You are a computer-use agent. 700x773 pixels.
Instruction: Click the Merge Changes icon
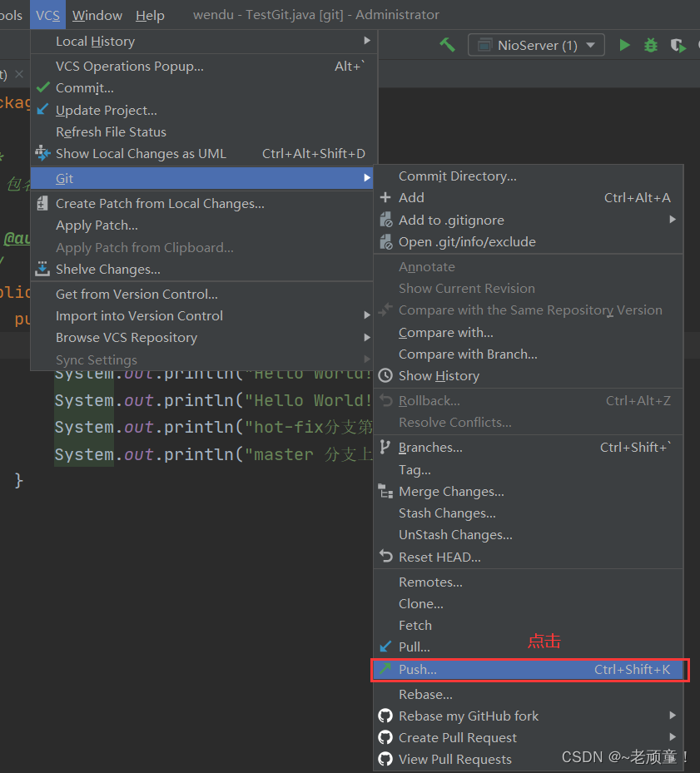(385, 491)
